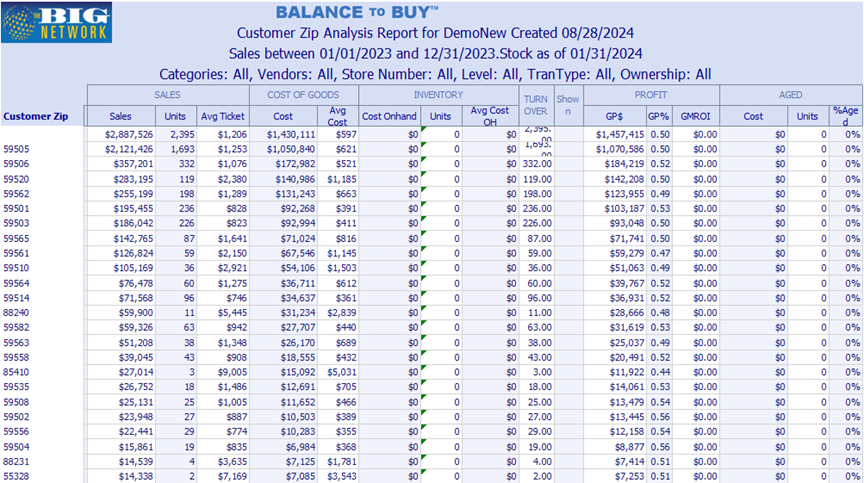Click GP$ value $1,457,415
Viewport: 864px width, 483px height.
point(620,134)
